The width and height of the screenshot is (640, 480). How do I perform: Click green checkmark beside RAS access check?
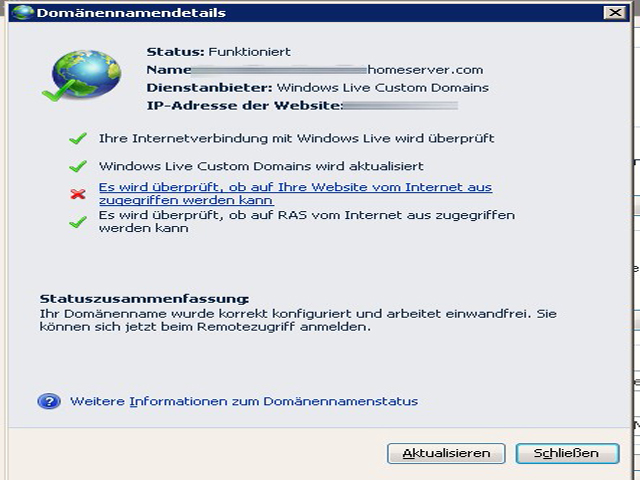[78, 222]
